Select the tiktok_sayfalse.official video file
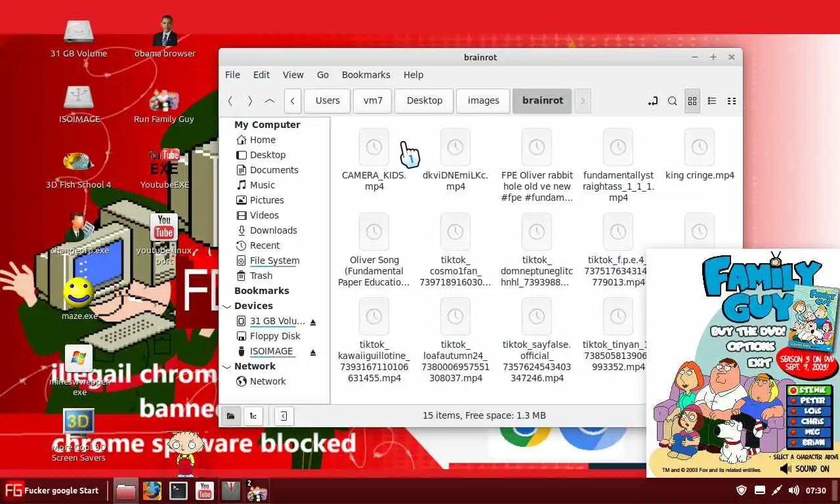The width and height of the screenshot is (840, 504). [537, 317]
